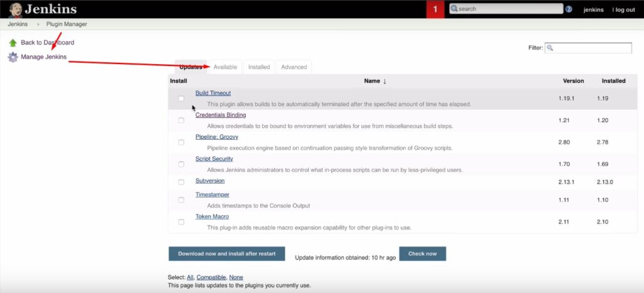Click the Select Compatible link

tap(211, 277)
